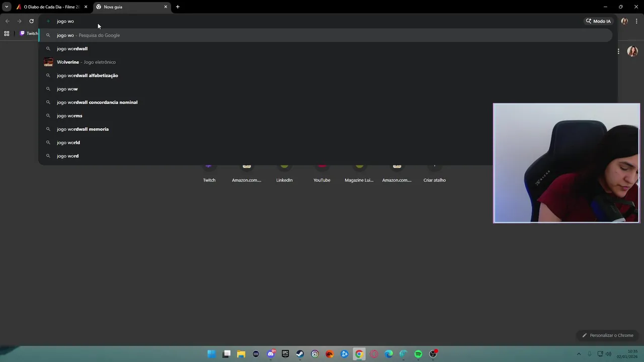Select suggestion jogo wo Pesquisa do Google
The image size is (644, 362).
pyautogui.click(x=326, y=35)
